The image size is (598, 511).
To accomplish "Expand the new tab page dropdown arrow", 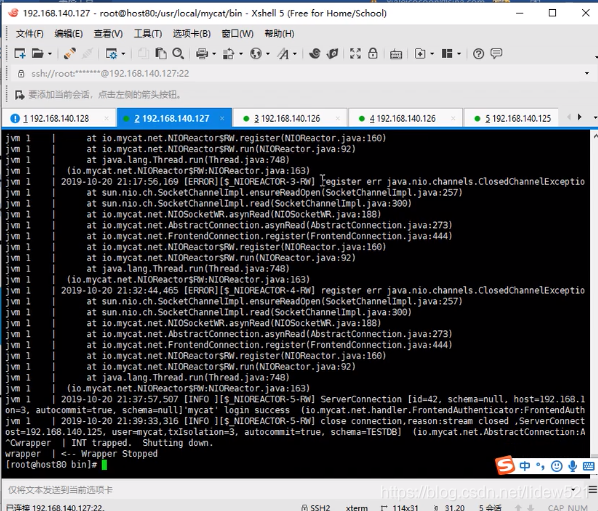I will coord(432,54).
